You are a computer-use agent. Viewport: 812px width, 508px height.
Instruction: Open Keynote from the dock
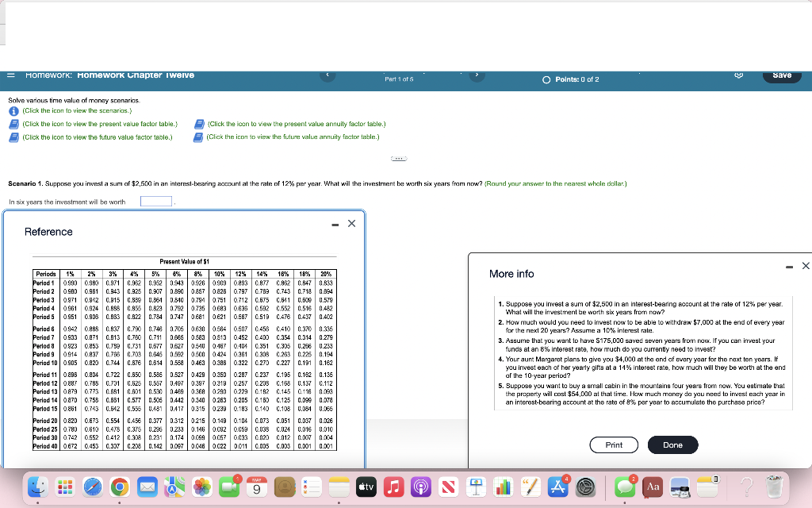coord(475,487)
